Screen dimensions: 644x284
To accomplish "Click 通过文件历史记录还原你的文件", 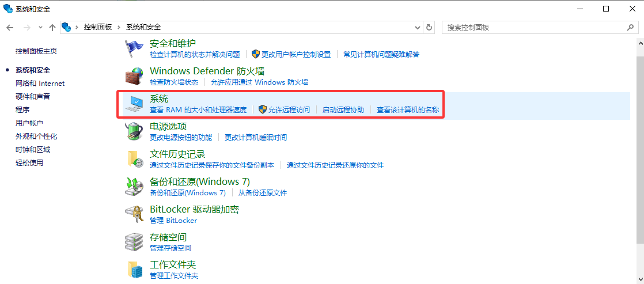I will (x=335, y=165).
